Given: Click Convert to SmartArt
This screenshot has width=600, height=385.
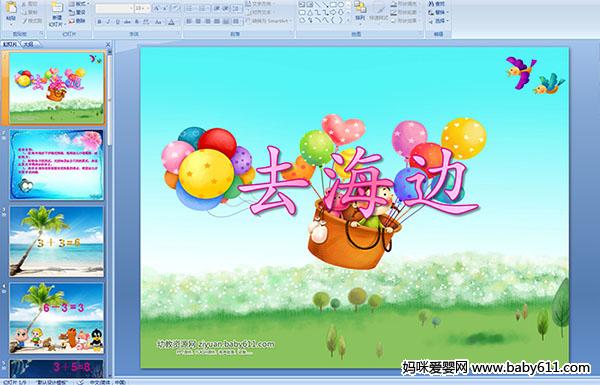Looking at the screenshot, I should pos(268,21).
